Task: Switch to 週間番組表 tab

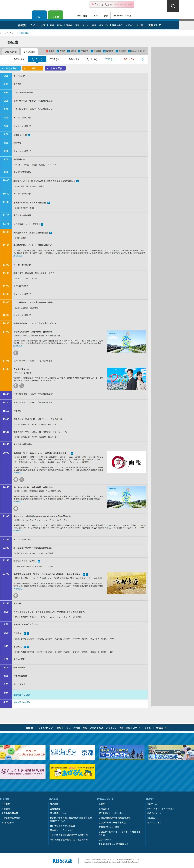Action: 11,52
